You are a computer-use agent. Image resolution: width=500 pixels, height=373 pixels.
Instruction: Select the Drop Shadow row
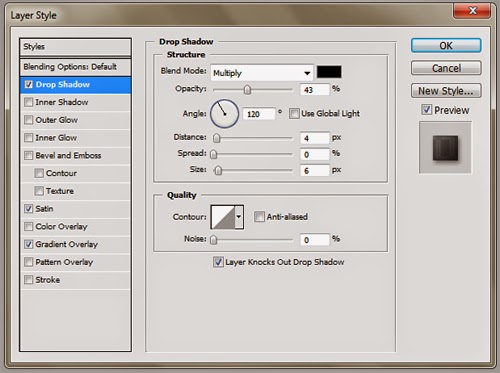click(75, 85)
